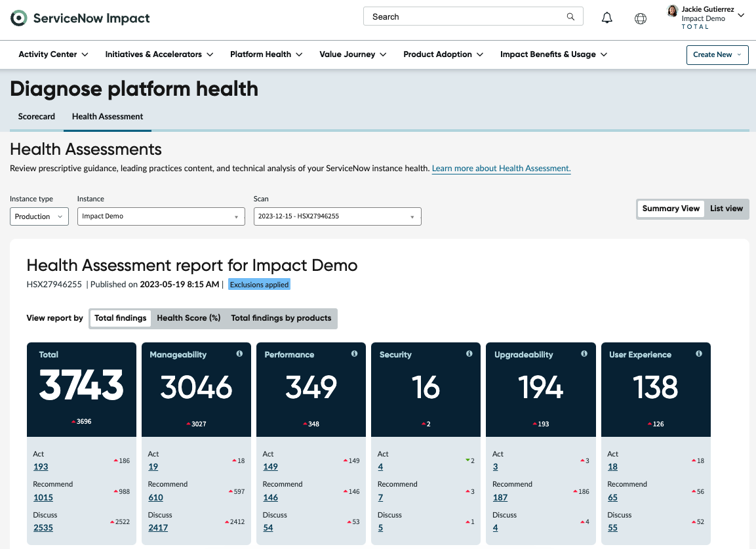Click the Upgradeability 194 count
The width and height of the screenshot is (756, 549).
coord(540,387)
